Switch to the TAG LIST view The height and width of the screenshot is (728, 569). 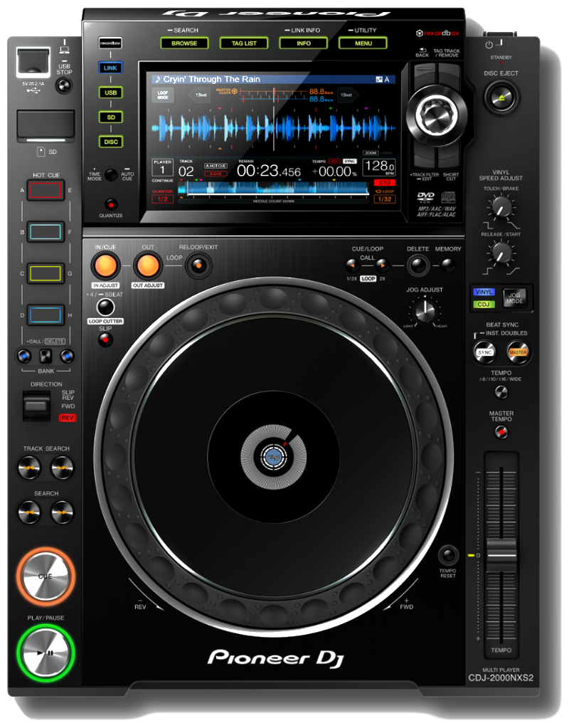(x=243, y=43)
